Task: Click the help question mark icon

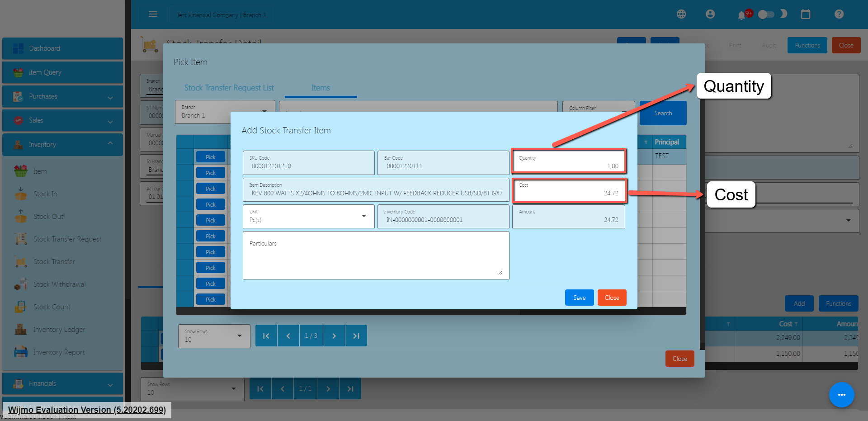Action: pos(839,14)
